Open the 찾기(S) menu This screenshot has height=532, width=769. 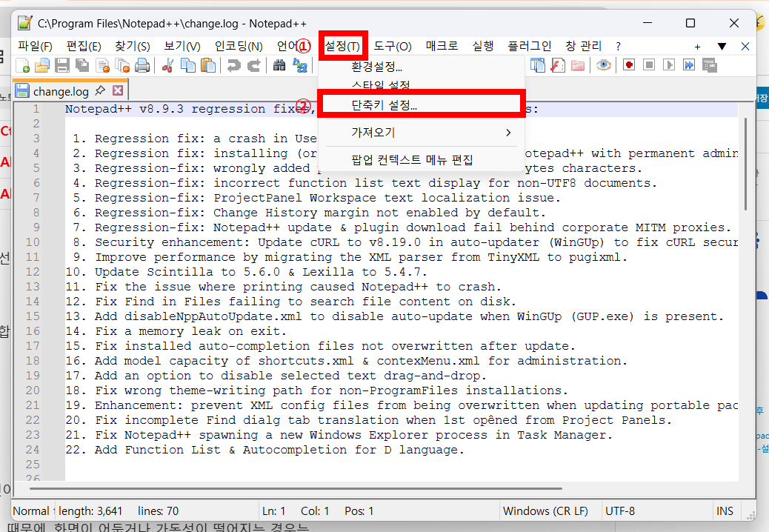point(133,46)
